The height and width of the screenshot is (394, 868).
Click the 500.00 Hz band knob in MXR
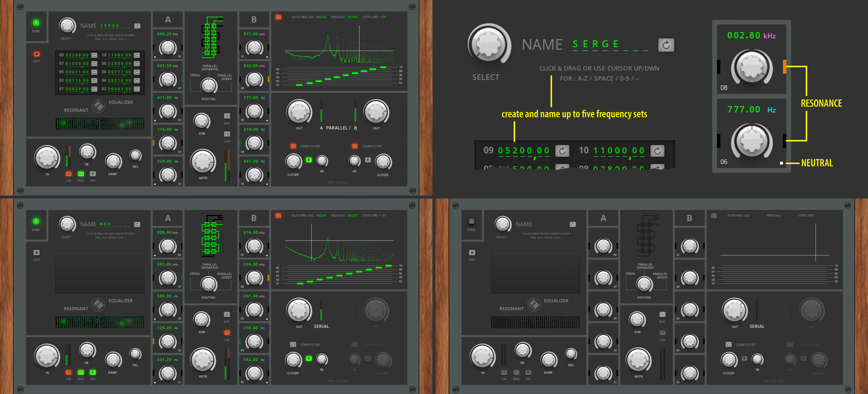[x=168, y=310]
